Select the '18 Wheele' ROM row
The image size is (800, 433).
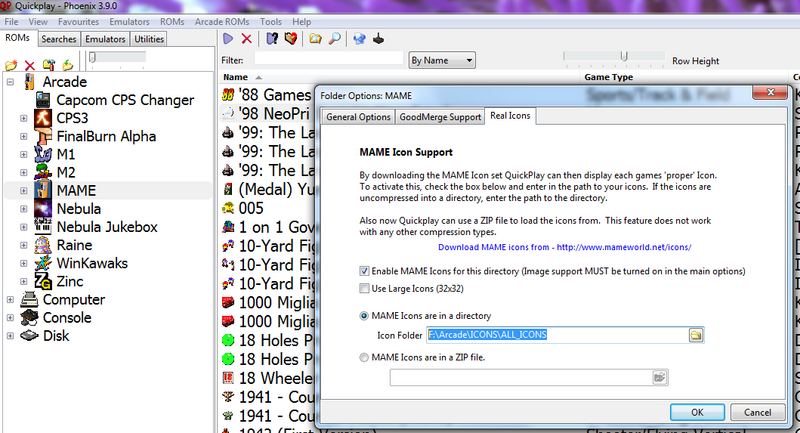pyautogui.click(x=267, y=378)
